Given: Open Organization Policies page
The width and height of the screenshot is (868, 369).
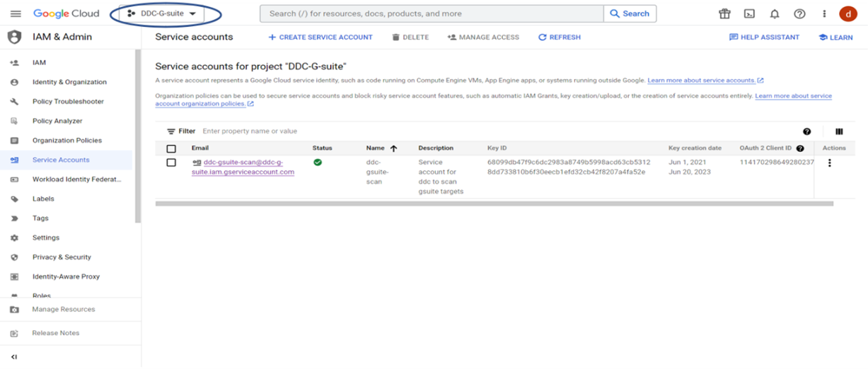Looking at the screenshot, I should click(x=67, y=141).
